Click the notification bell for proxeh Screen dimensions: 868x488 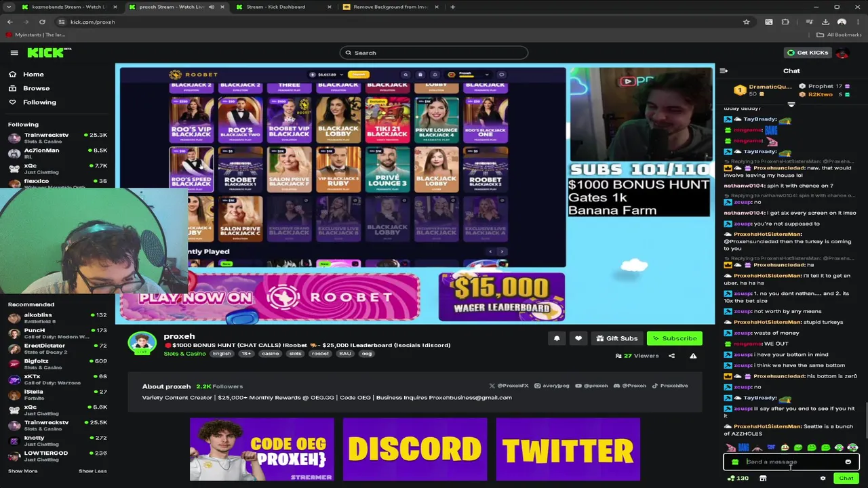(557, 338)
